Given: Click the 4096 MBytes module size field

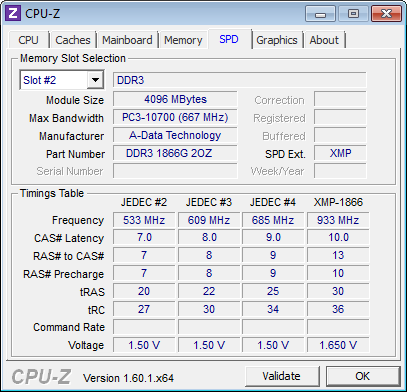Looking at the screenshot, I should pos(175,99).
